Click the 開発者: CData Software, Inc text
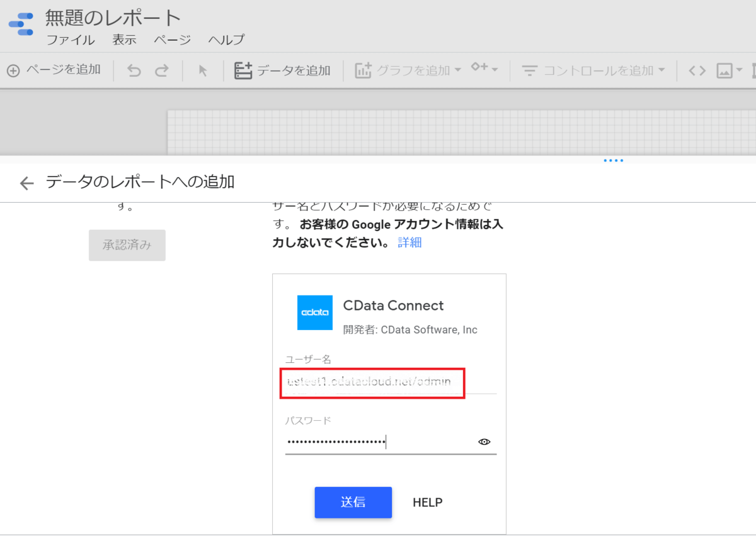The width and height of the screenshot is (756, 538). point(411,329)
